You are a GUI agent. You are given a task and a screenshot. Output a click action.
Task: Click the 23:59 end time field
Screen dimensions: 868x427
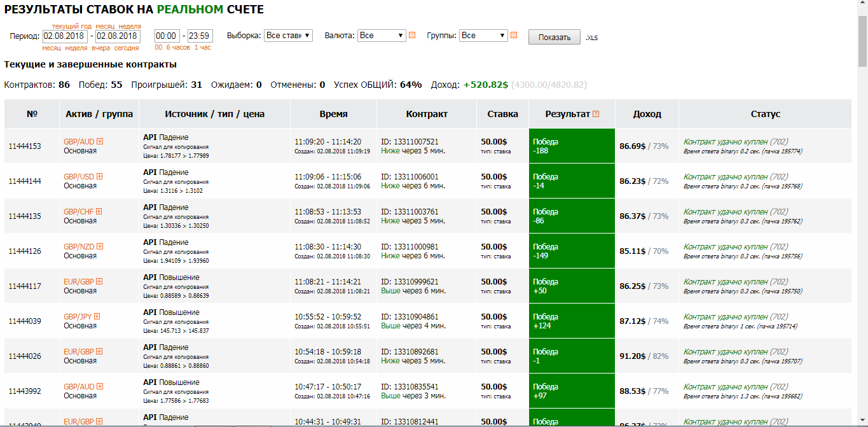[200, 36]
